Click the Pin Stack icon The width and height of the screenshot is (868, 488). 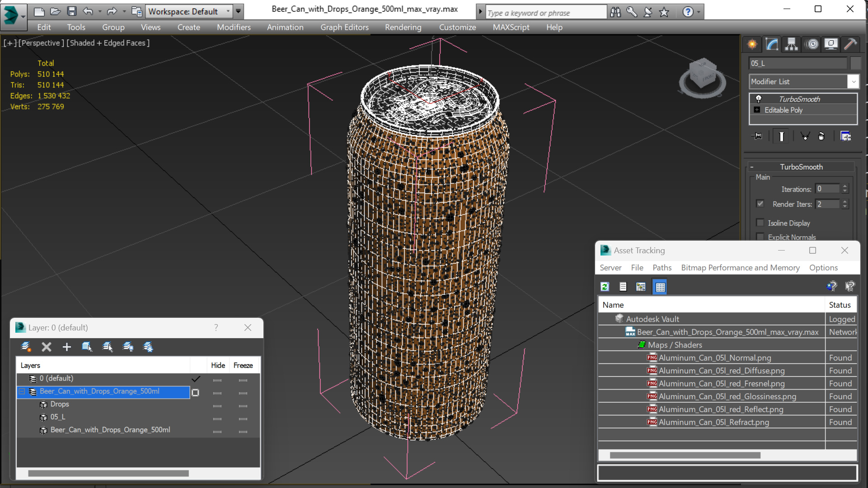757,136
